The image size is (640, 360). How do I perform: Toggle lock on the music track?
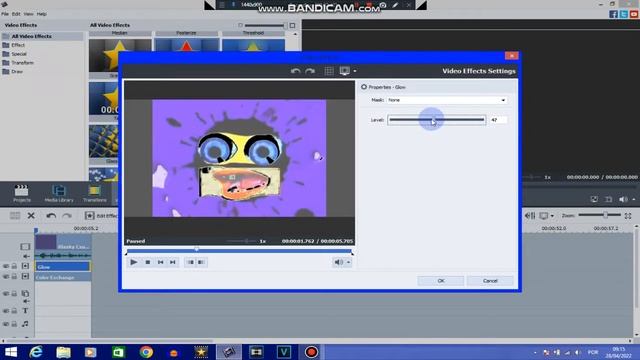(14, 324)
